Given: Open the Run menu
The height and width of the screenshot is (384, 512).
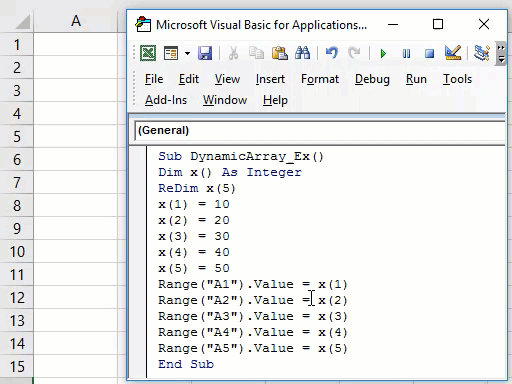Looking at the screenshot, I should click(416, 79).
